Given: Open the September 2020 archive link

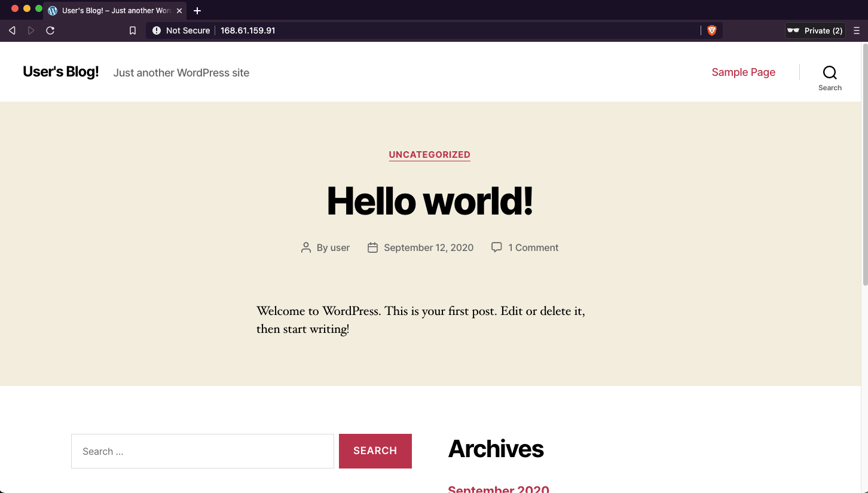Looking at the screenshot, I should (x=498, y=488).
